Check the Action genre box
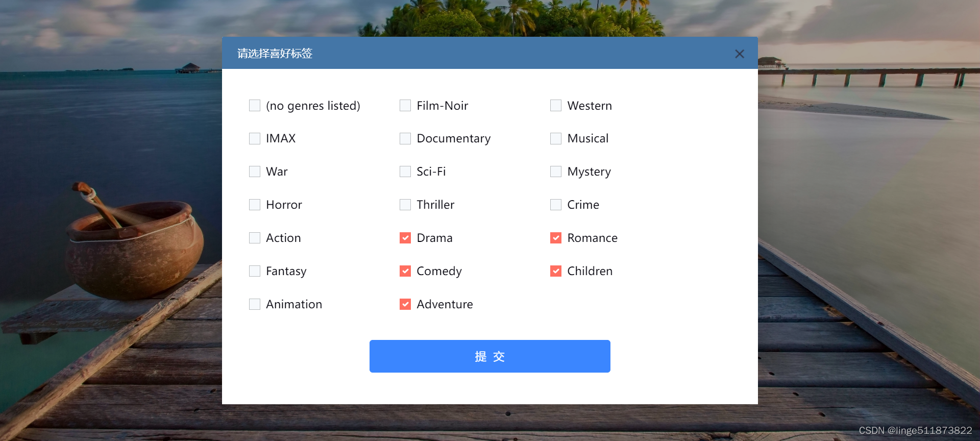The image size is (980, 441). coord(255,238)
